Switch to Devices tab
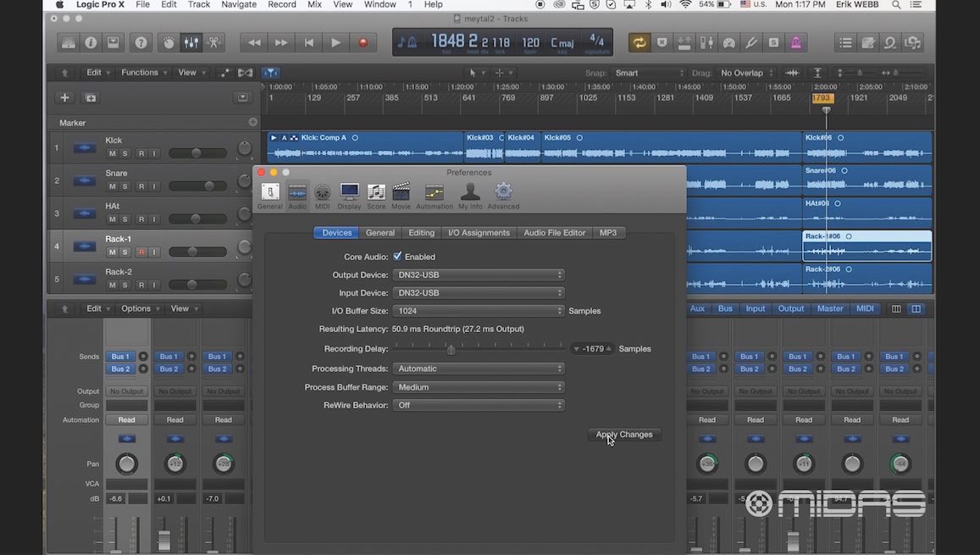 [x=337, y=232]
